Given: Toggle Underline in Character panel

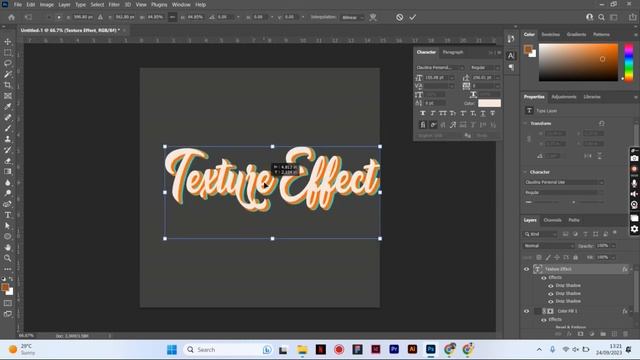Looking at the screenshot, I should point(483,113).
